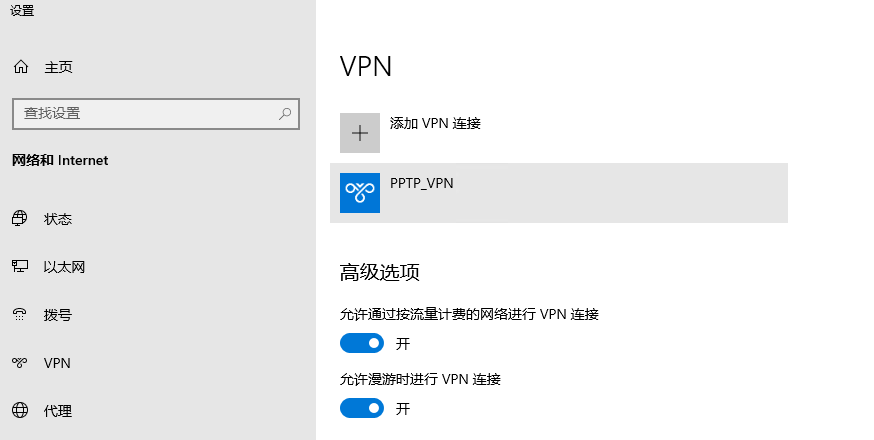874x440 pixels.
Task: Open the 以太网 settings page
Action: 64,267
